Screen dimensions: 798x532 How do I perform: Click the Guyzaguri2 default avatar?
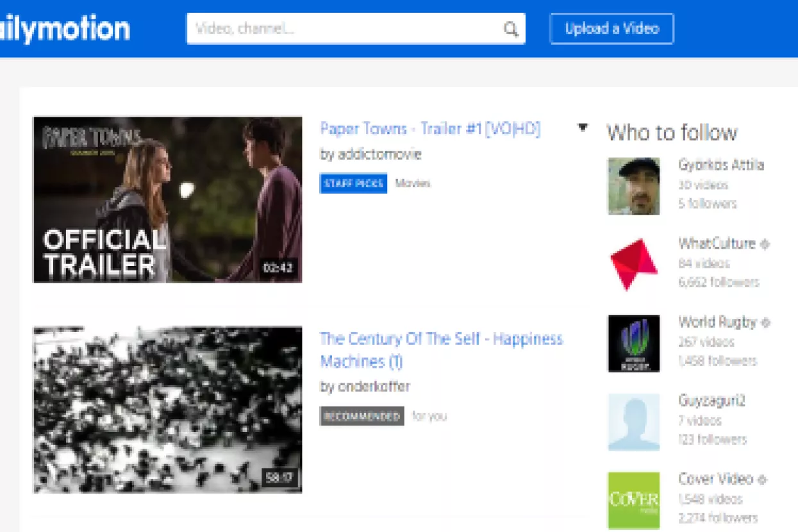(634, 422)
